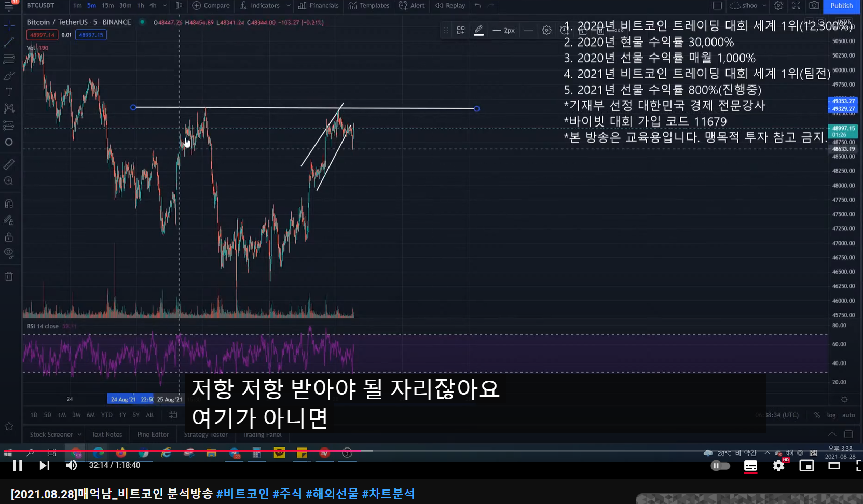This screenshot has height=504, width=863.
Task: Select the brush/geometric shapes tool
Action: (x=9, y=76)
